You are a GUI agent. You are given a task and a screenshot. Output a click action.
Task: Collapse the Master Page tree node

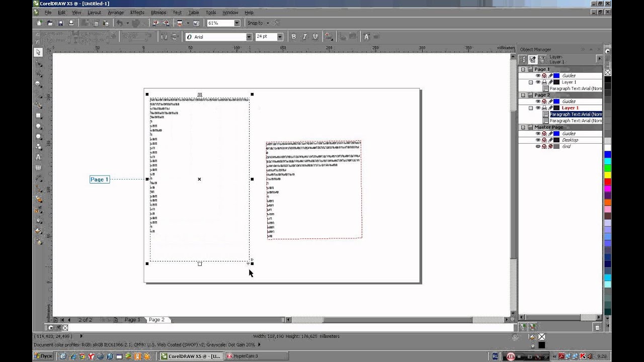pos(523,127)
